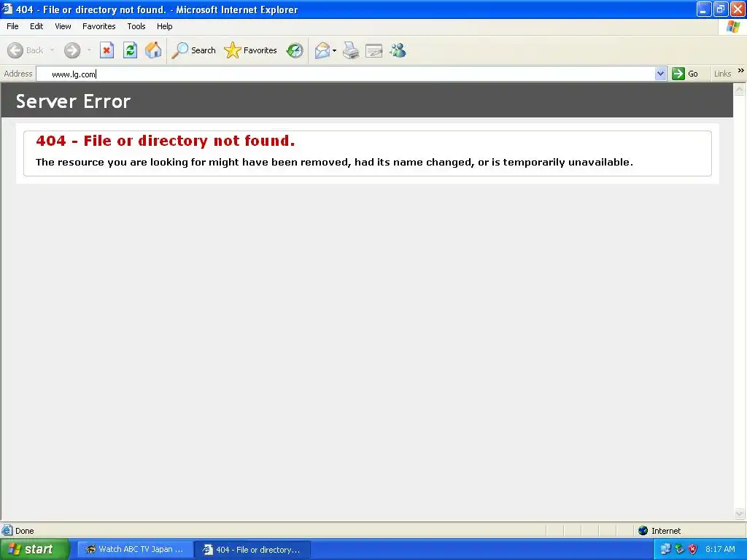The image size is (747, 560).
Task: Open the File menu
Action: pos(12,26)
